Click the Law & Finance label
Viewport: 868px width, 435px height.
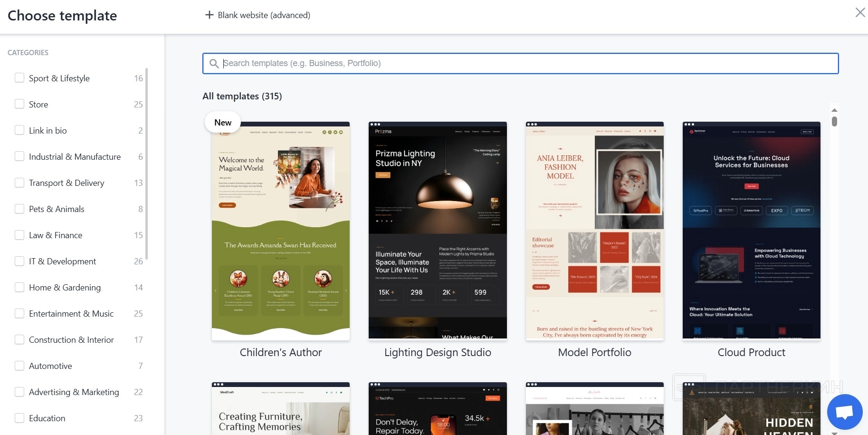click(56, 235)
